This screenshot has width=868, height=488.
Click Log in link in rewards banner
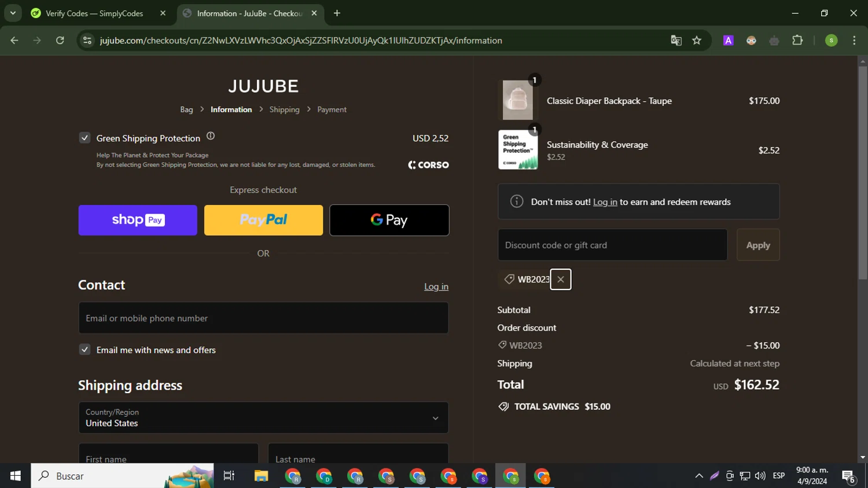pos(605,202)
